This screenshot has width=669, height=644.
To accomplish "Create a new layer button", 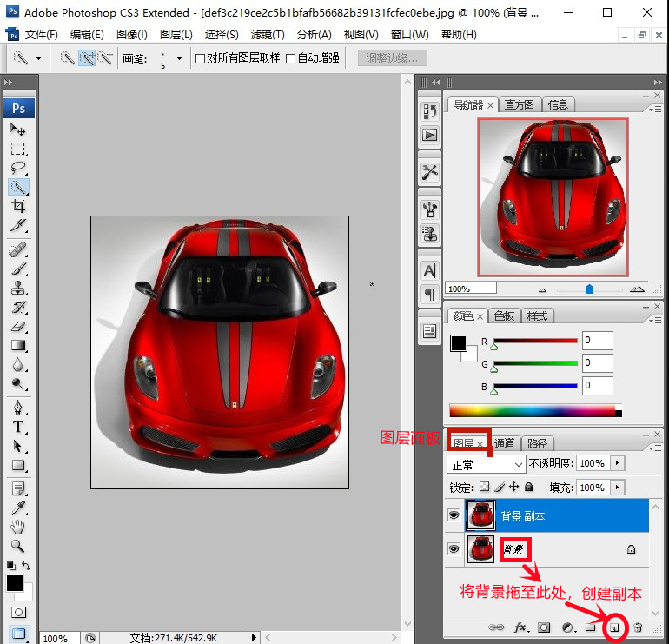I will 614,627.
